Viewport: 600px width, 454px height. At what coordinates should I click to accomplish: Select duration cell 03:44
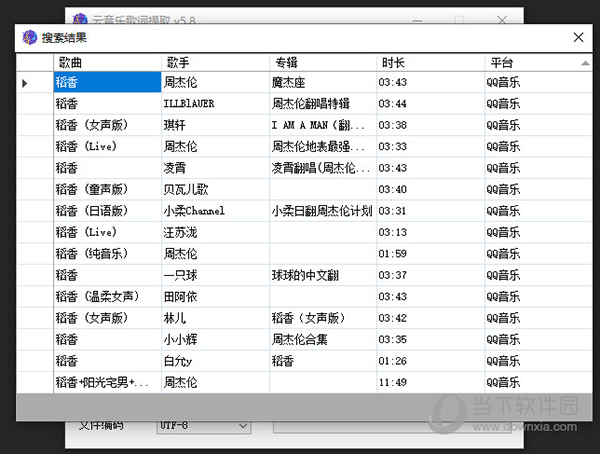[x=430, y=104]
